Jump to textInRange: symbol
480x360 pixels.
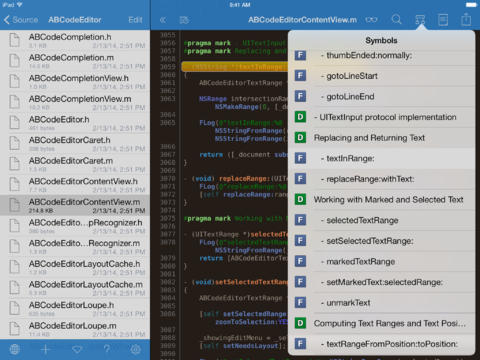[x=381, y=158]
